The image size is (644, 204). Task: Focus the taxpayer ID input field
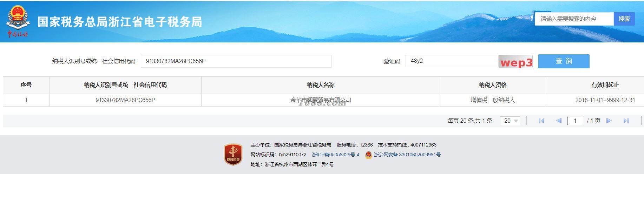tap(236, 61)
